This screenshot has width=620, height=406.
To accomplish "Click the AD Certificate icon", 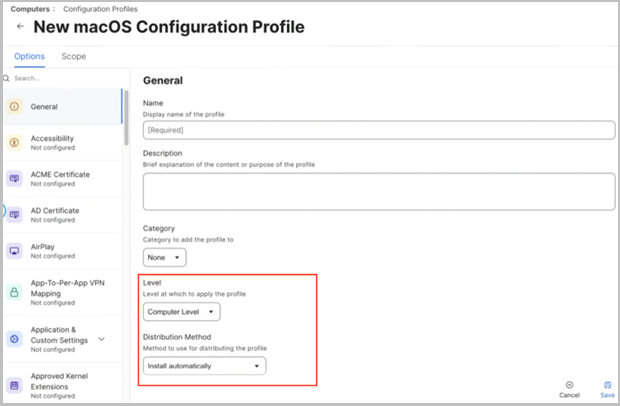I will point(14,215).
